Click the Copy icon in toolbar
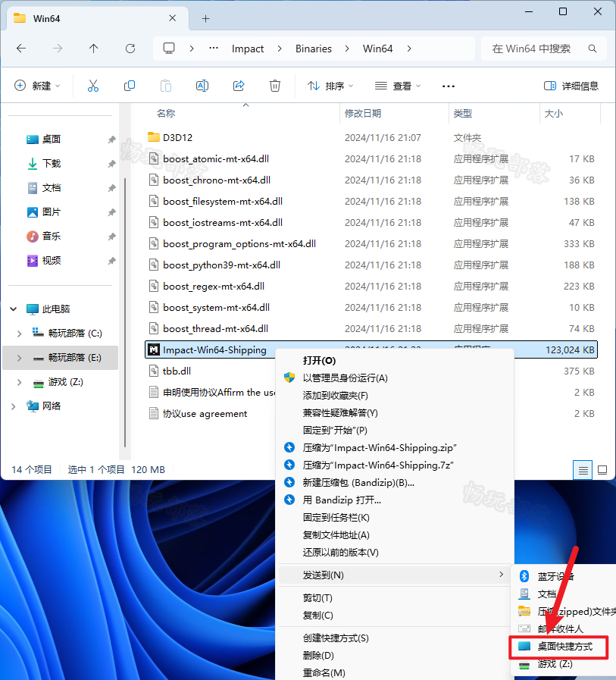 pos(129,86)
